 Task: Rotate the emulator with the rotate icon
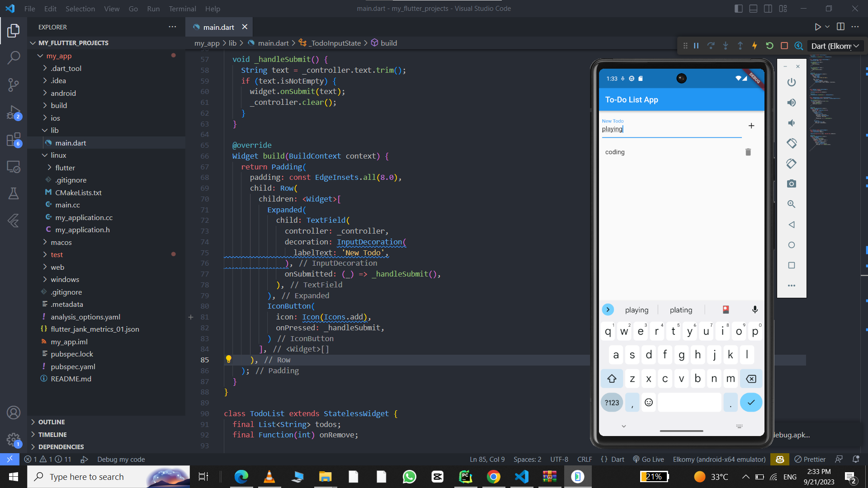tap(791, 143)
